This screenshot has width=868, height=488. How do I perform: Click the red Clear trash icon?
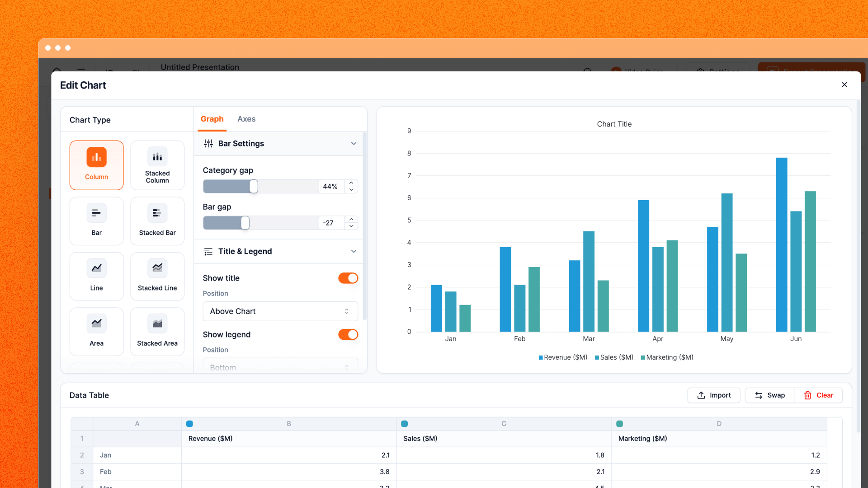(807, 395)
